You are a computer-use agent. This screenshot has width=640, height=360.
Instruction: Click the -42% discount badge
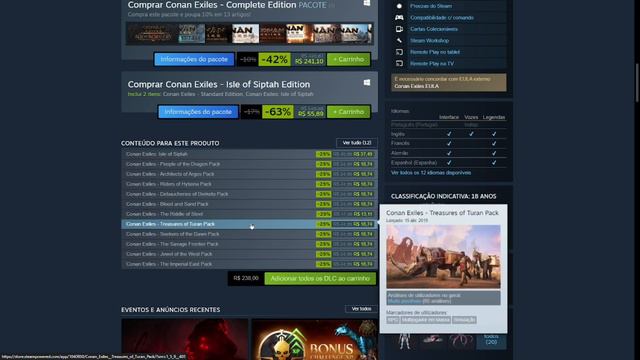click(x=274, y=59)
